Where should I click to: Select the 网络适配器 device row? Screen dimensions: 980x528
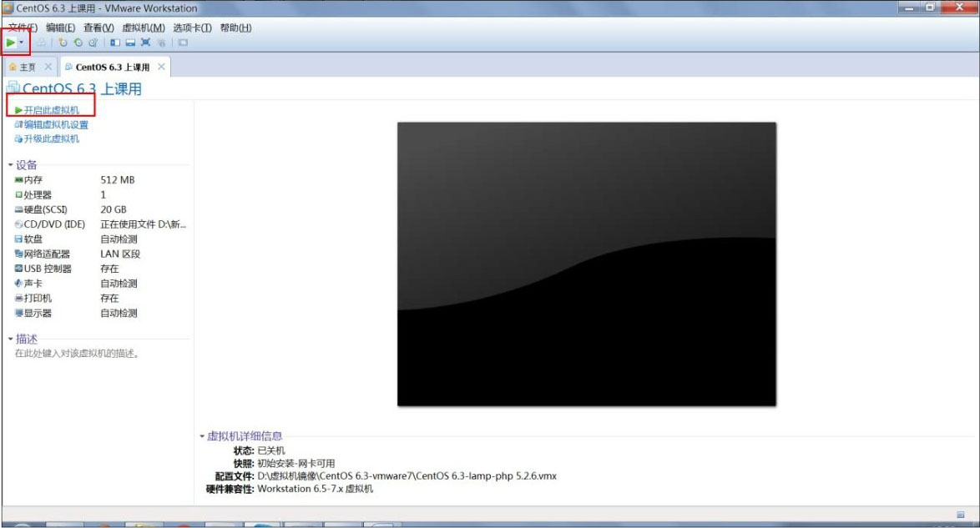point(100,254)
